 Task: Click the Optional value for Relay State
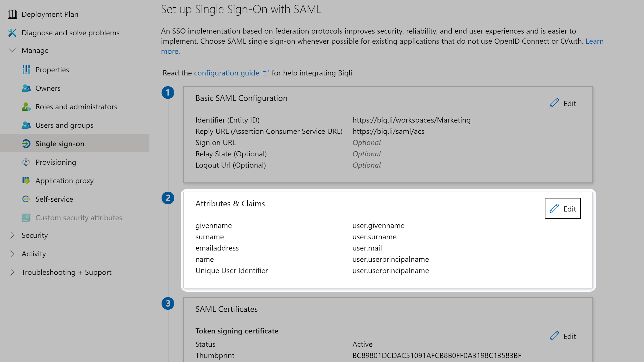pyautogui.click(x=366, y=154)
